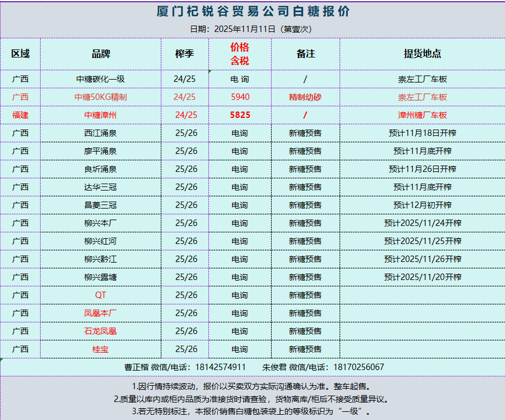Click the 崇左工厂车板 cell in 中糖碳化一级 row
The image size is (505, 420).
(x=422, y=79)
